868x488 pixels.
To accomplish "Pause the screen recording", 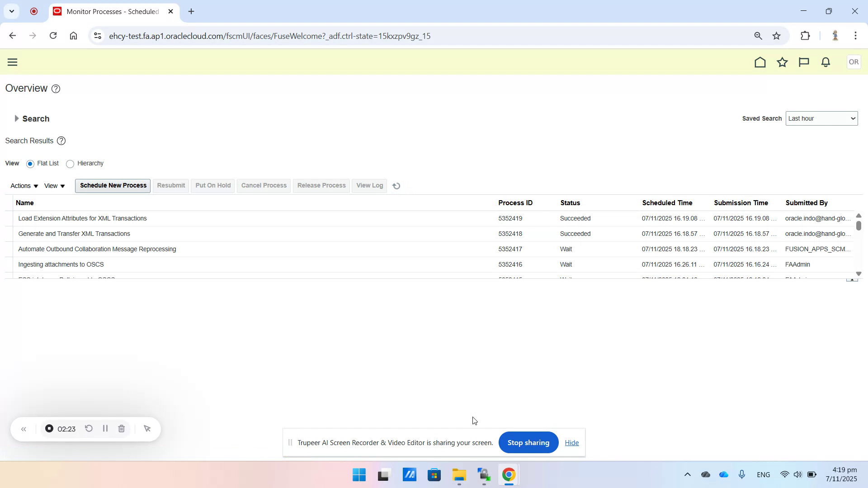I will 105,428.
